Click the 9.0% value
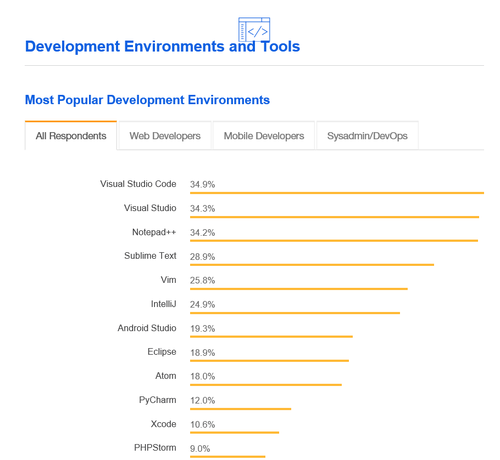The width and height of the screenshot is (500, 460). (x=200, y=448)
